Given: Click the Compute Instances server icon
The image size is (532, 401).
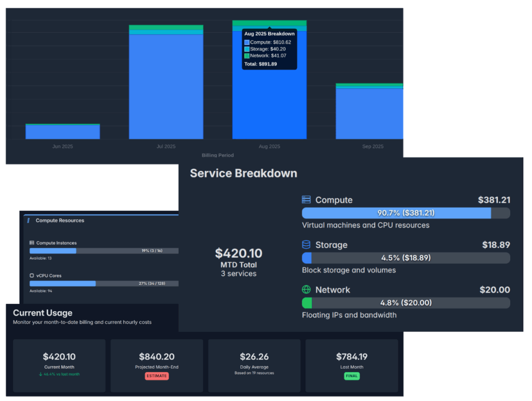Looking at the screenshot, I should click(x=32, y=243).
